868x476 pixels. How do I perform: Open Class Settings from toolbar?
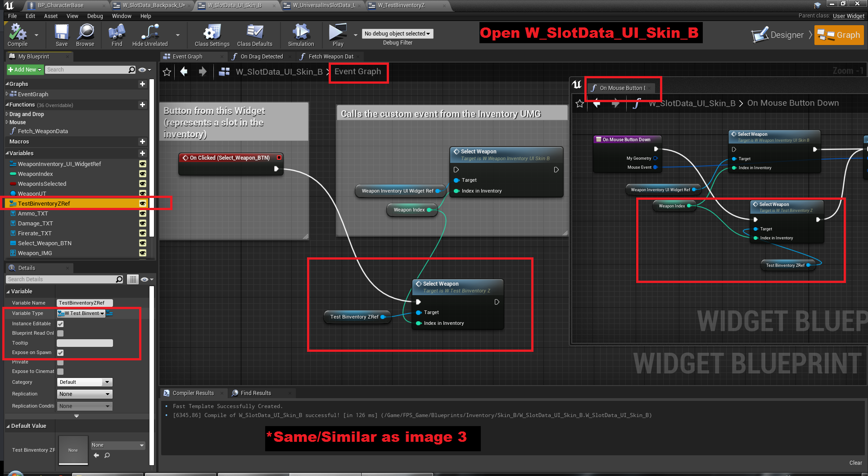tap(212, 35)
